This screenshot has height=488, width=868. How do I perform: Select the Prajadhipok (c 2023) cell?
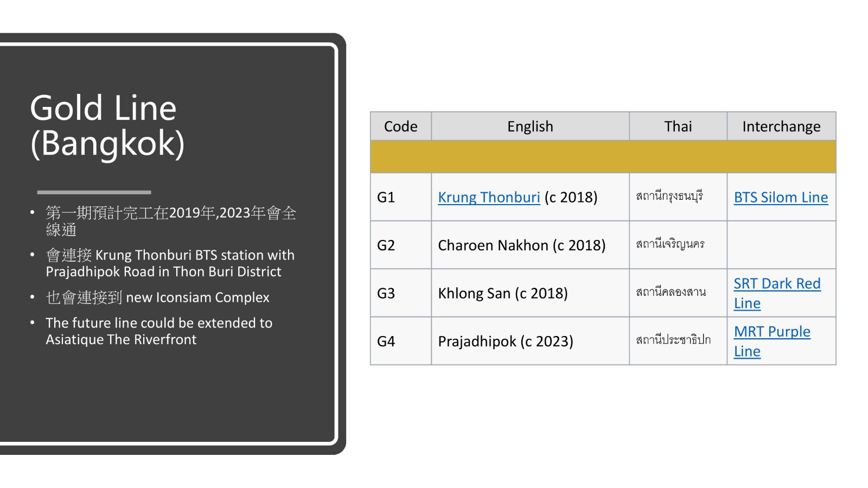tap(506, 341)
